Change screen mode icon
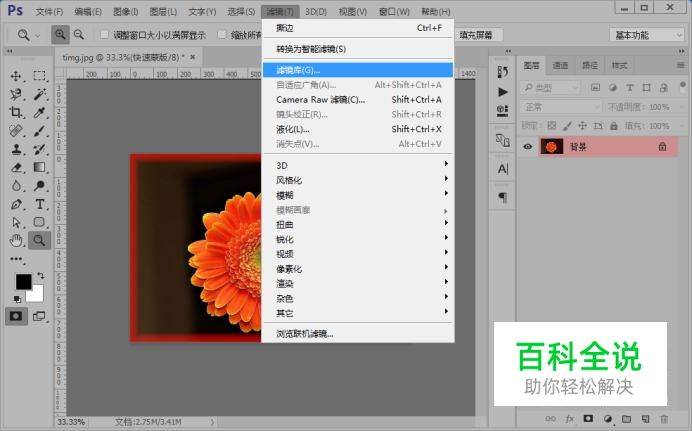Image resolution: width=692 pixels, height=431 pixels. [x=39, y=316]
